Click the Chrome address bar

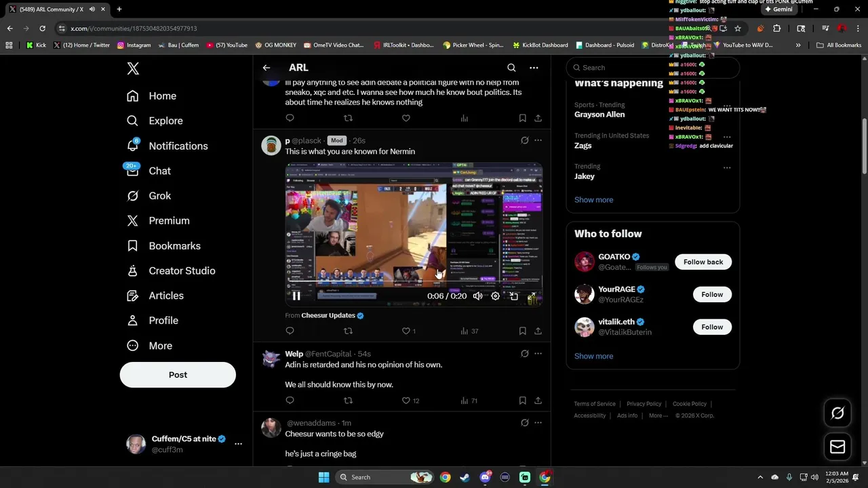(x=387, y=28)
